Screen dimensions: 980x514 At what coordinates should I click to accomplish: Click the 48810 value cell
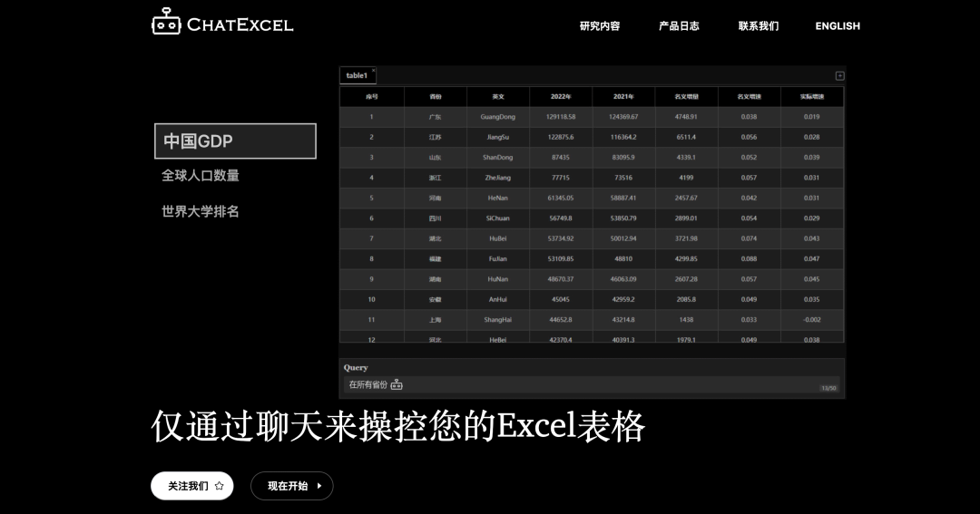(623, 258)
